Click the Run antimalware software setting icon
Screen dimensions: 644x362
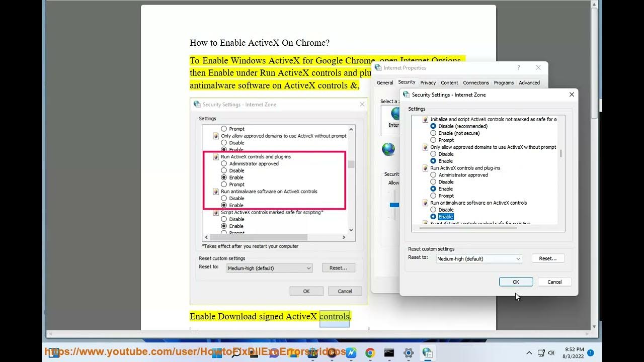point(426,203)
